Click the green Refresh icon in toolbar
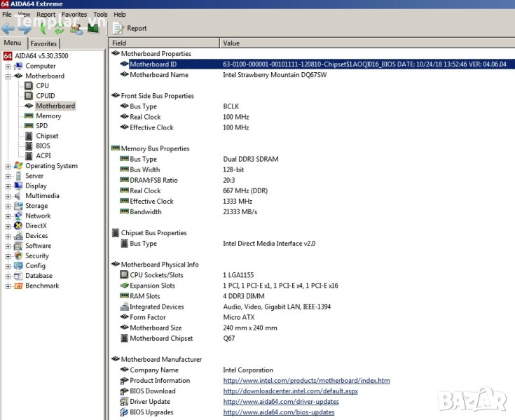Image resolution: width=515 pixels, height=420 pixels. pos(60,29)
